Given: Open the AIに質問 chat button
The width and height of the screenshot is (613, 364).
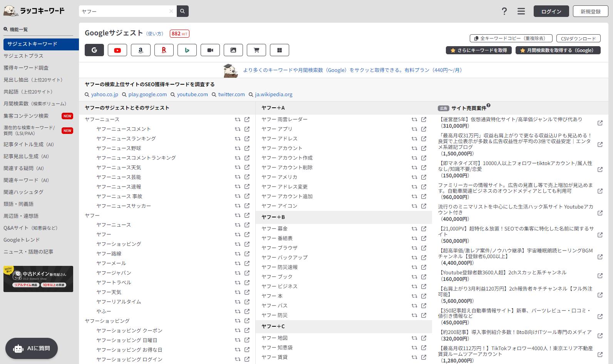Looking at the screenshot, I should (x=32, y=348).
